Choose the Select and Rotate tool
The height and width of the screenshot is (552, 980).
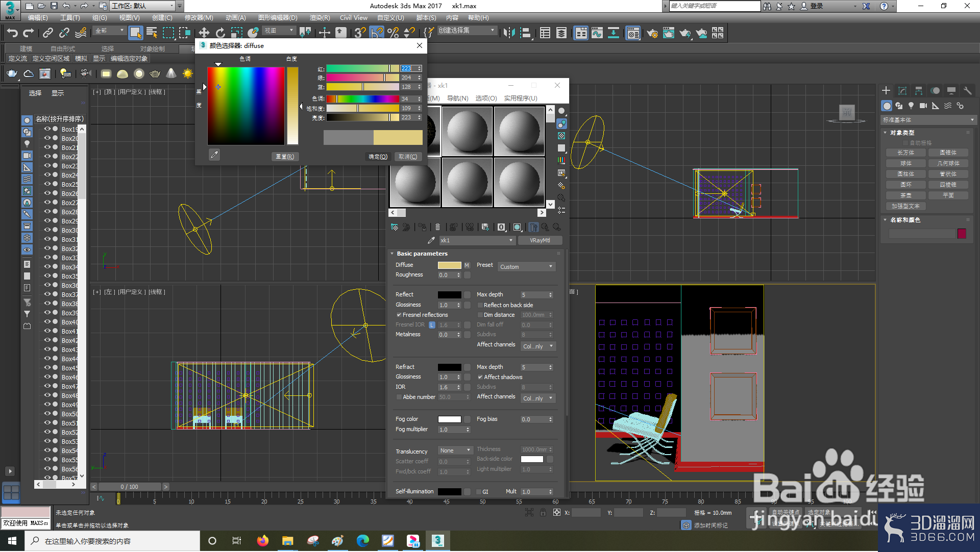coord(220,33)
